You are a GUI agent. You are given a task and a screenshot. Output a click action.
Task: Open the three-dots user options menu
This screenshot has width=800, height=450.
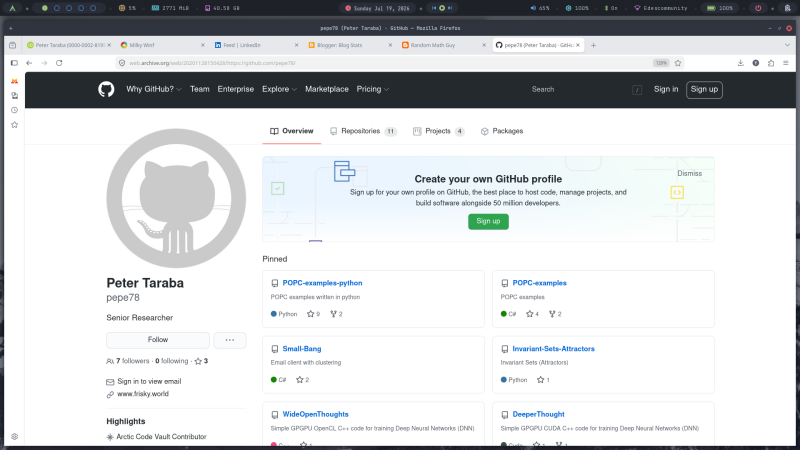[230, 340]
